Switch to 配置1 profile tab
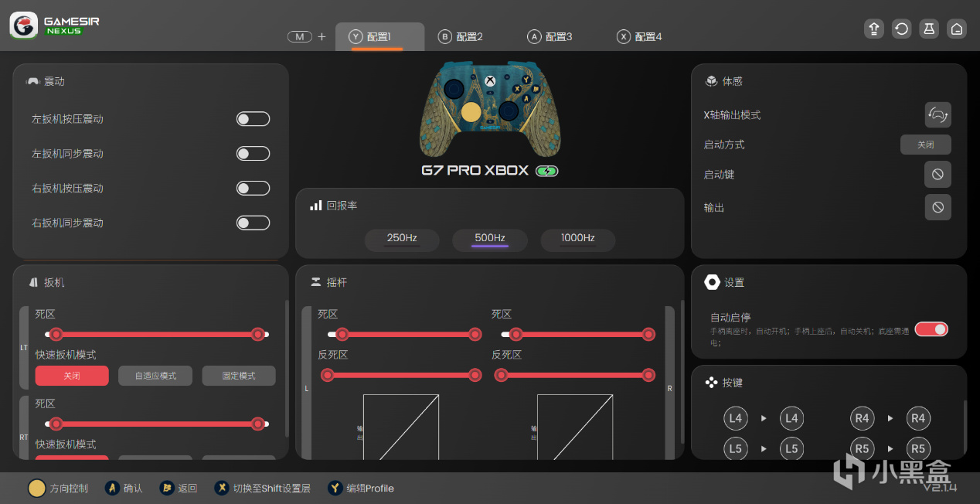Image resolution: width=980 pixels, height=504 pixels. pyautogui.click(x=379, y=36)
